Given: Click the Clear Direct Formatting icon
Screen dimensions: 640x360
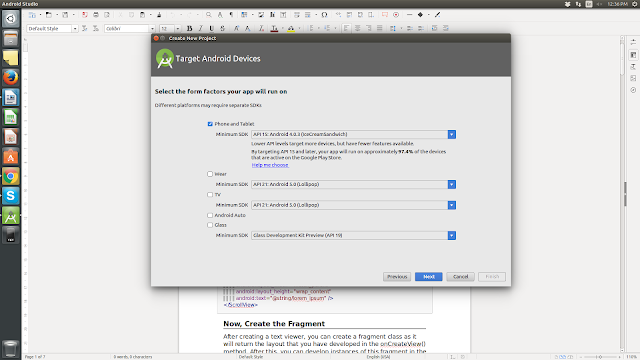Looking at the screenshot, I should pos(261,29).
